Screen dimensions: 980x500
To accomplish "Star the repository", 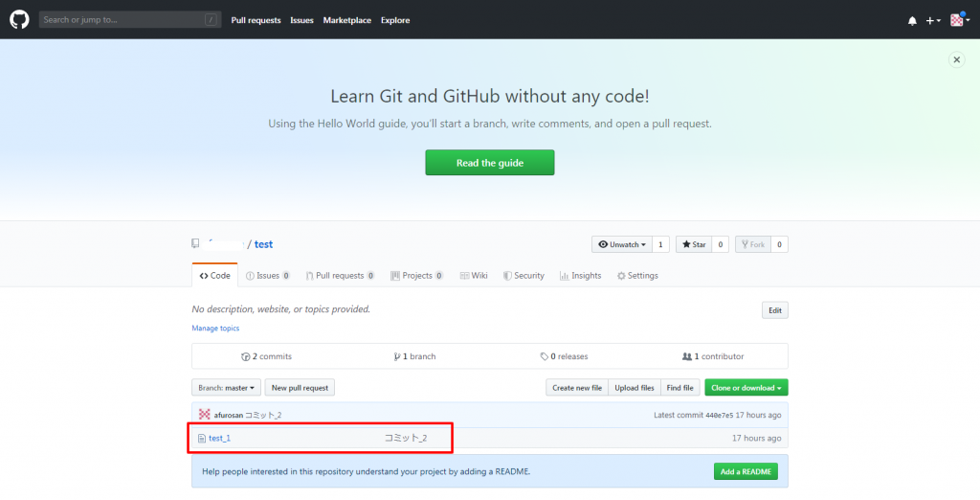I will coord(694,244).
